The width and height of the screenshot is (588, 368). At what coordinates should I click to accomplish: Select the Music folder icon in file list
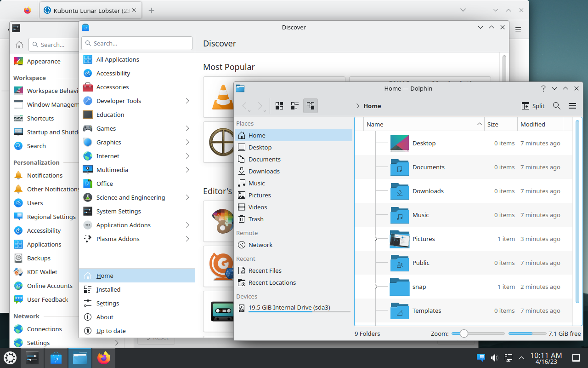tap(400, 215)
